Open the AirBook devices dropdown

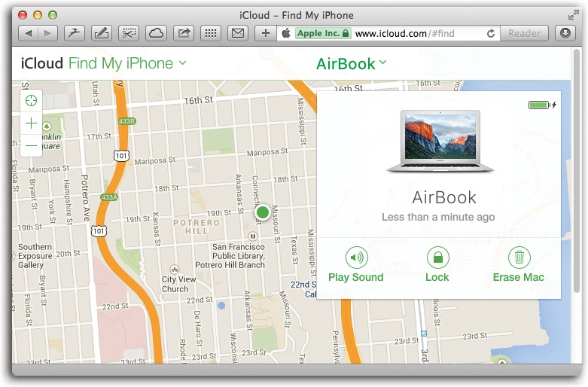tap(352, 64)
